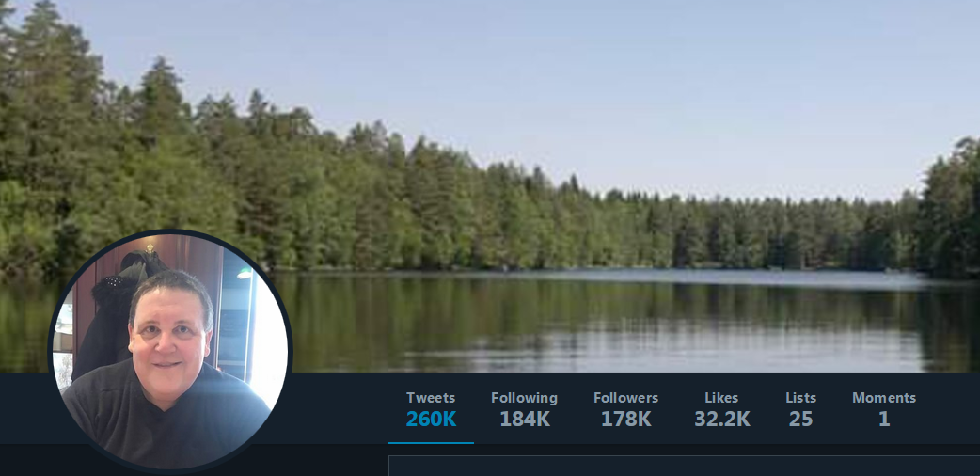This screenshot has width=980, height=476.
Task: Click the 1 moments count
Action: coord(884,419)
